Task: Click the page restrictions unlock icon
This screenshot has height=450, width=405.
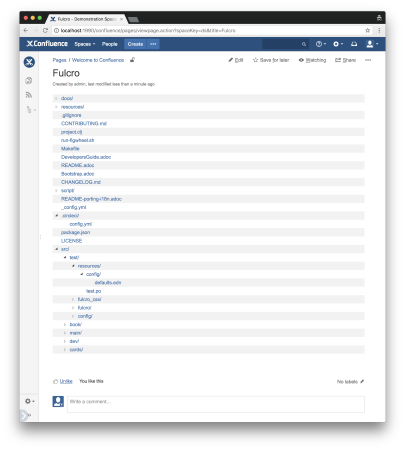Action: click(x=132, y=60)
